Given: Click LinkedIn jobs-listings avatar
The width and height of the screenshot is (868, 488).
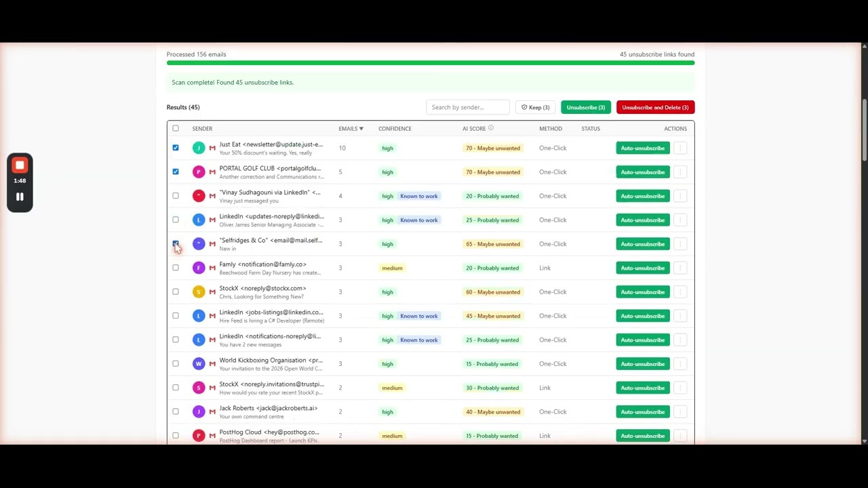Looking at the screenshot, I should point(198,316).
